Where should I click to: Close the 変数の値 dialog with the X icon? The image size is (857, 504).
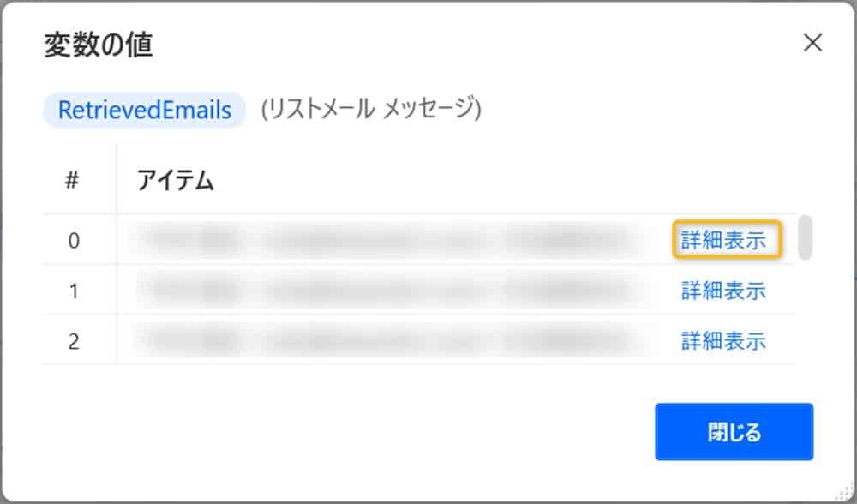coord(812,44)
